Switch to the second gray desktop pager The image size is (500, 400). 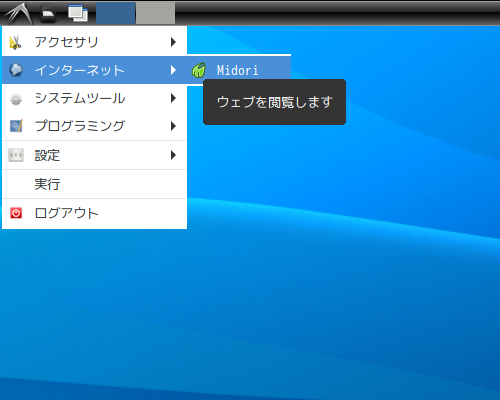click(155, 13)
